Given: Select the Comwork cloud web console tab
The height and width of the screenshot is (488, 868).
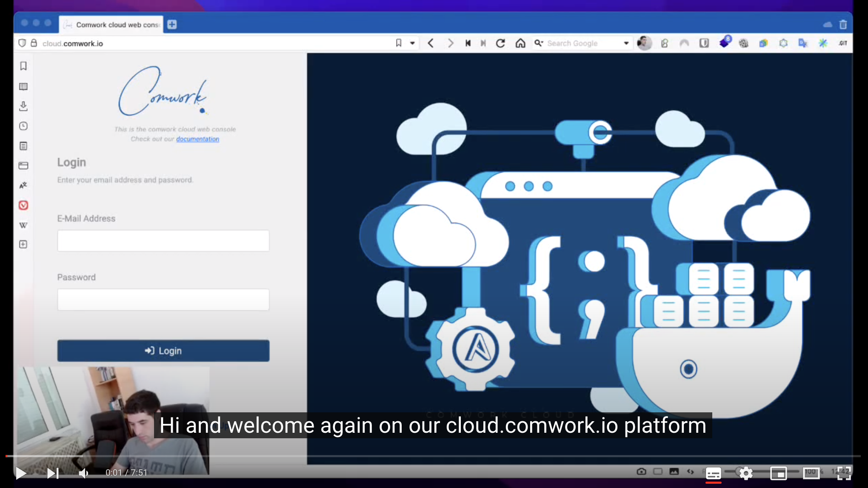Looking at the screenshot, I should [x=111, y=25].
